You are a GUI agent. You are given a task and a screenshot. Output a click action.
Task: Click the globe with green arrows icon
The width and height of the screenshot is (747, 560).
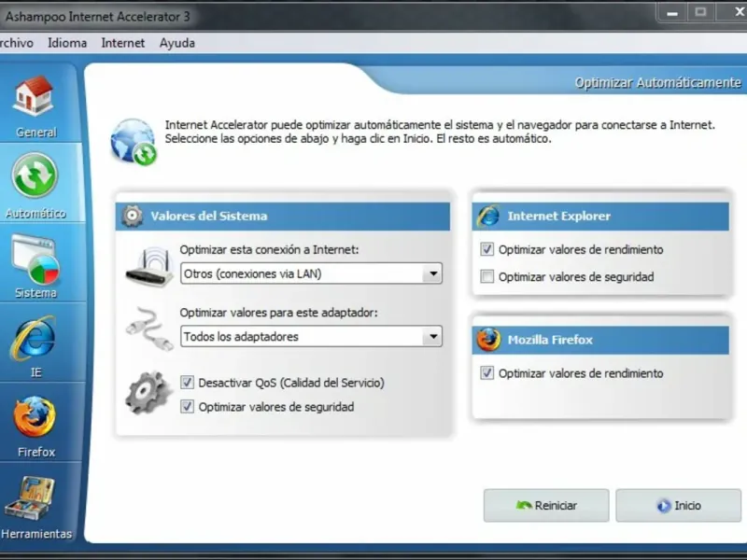(134, 142)
